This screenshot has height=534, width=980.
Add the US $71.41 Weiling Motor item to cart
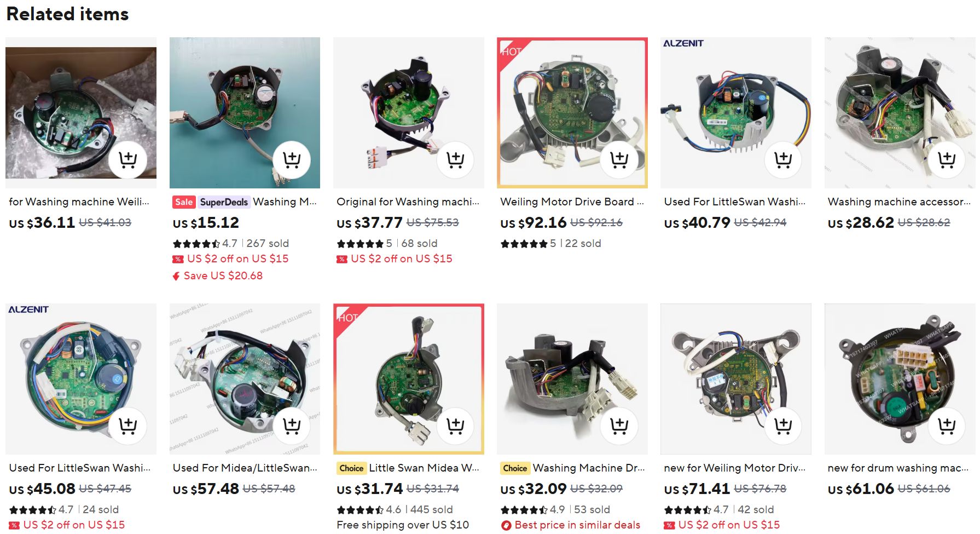[x=783, y=426]
